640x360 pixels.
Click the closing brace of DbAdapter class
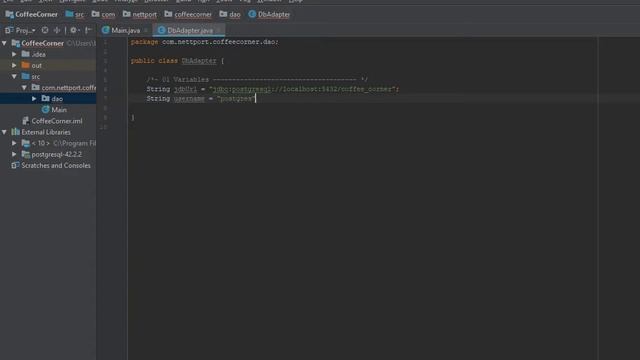click(x=133, y=118)
